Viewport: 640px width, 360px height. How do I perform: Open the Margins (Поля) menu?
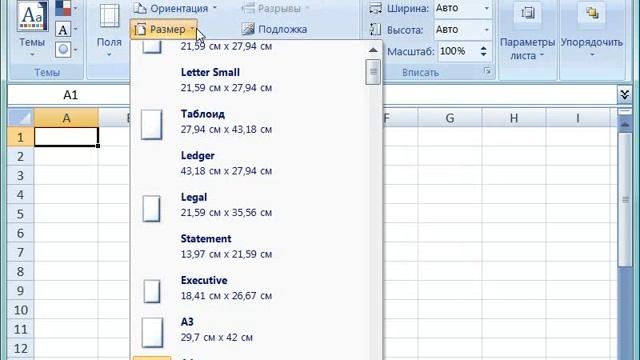[x=109, y=31]
